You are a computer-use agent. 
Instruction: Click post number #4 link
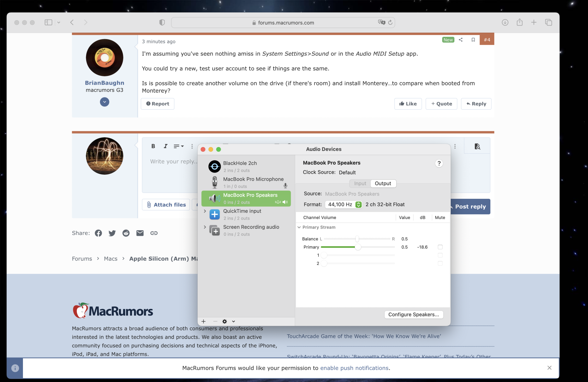[487, 40]
